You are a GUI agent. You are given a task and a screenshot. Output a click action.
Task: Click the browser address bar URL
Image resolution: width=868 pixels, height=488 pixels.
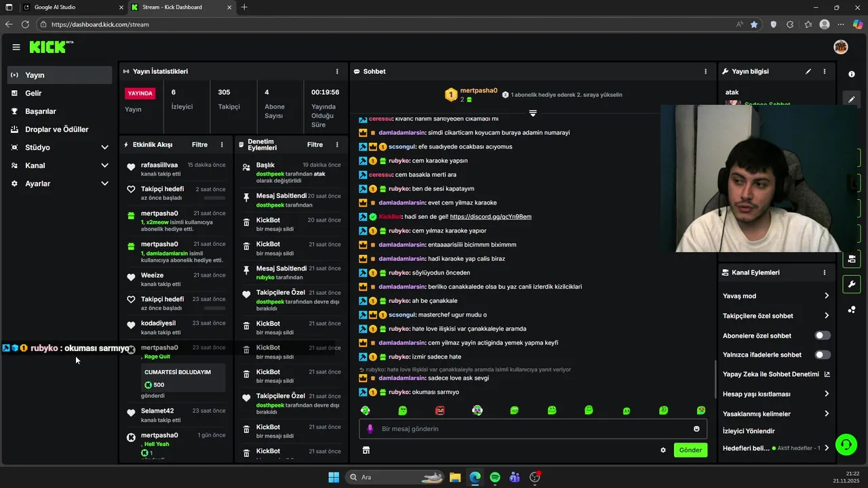[100, 24]
